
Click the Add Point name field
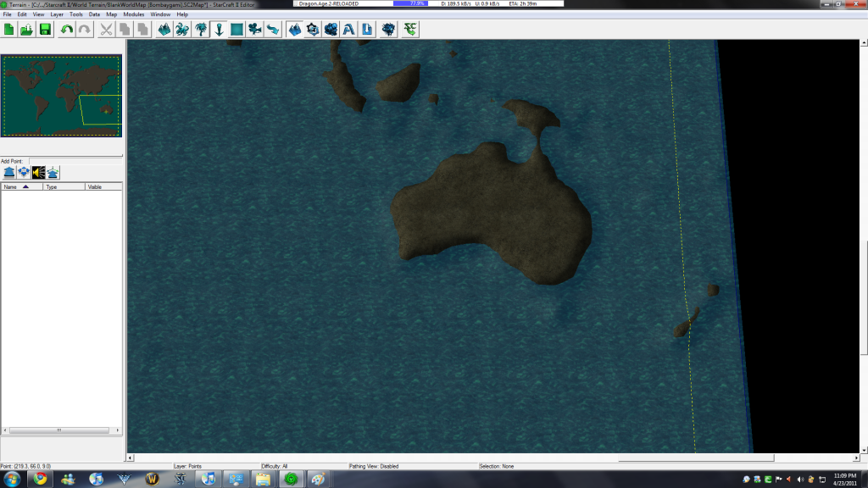75,161
